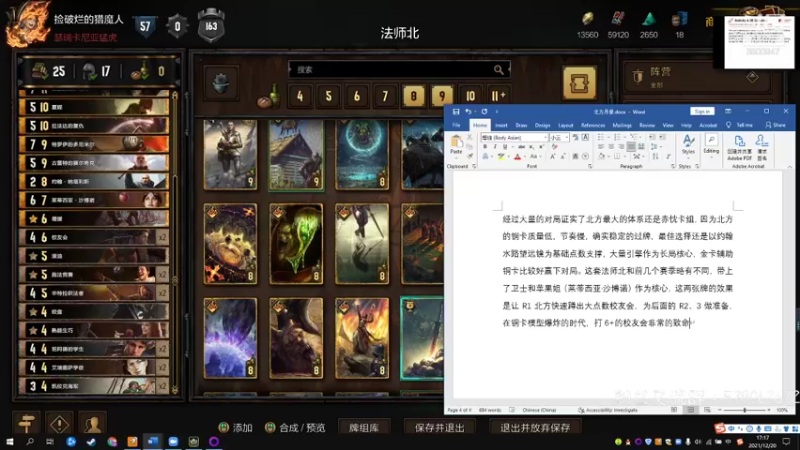Click the Redo icon in Word's quick access toolbar
Viewport: 800px width, 450px height.
click(x=484, y=112)
